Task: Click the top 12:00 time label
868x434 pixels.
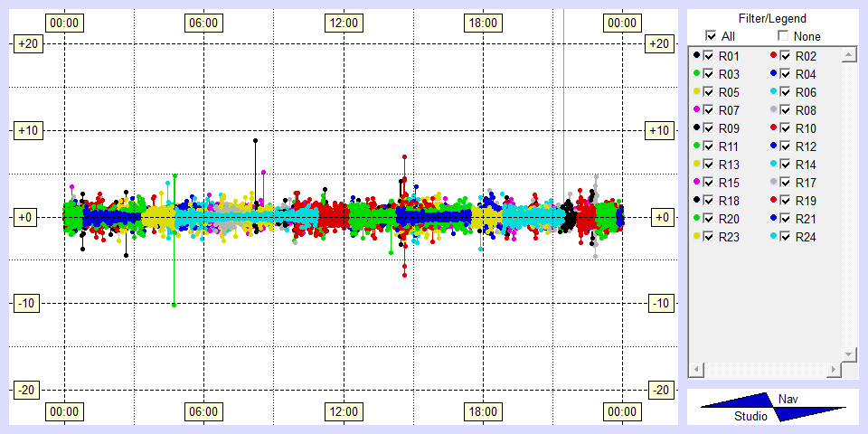Action: click(x=343, y=22)
